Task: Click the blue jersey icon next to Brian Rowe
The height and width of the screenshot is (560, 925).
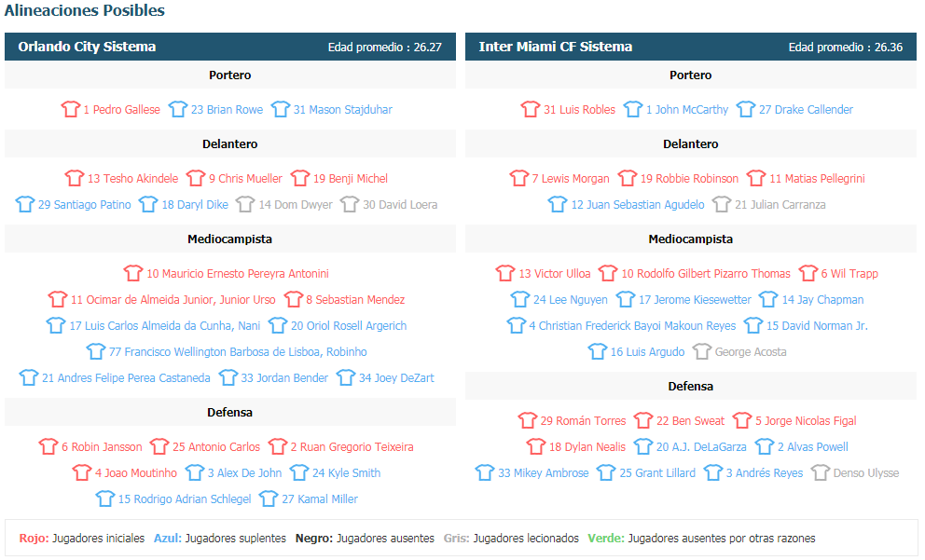Action: point(177,109)
